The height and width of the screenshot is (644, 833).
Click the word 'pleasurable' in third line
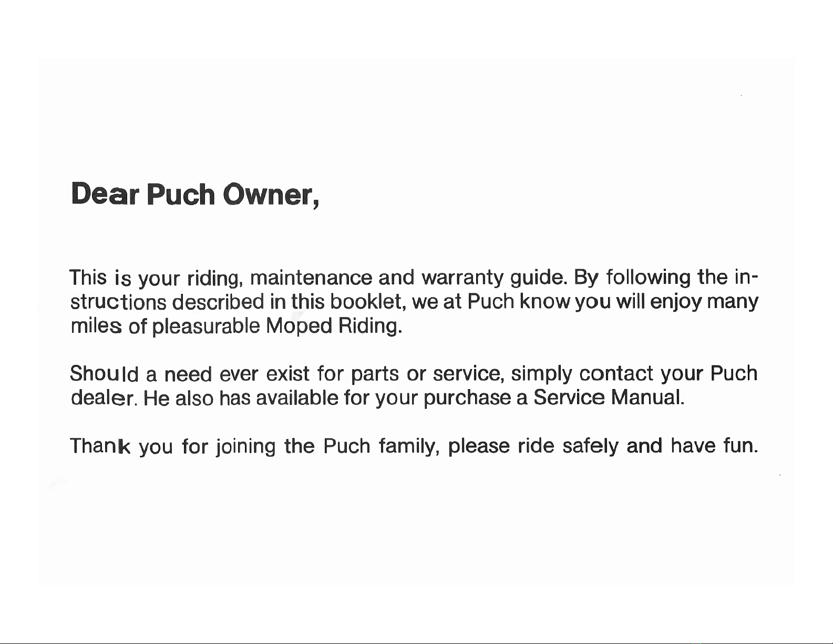tap(206, 327)
